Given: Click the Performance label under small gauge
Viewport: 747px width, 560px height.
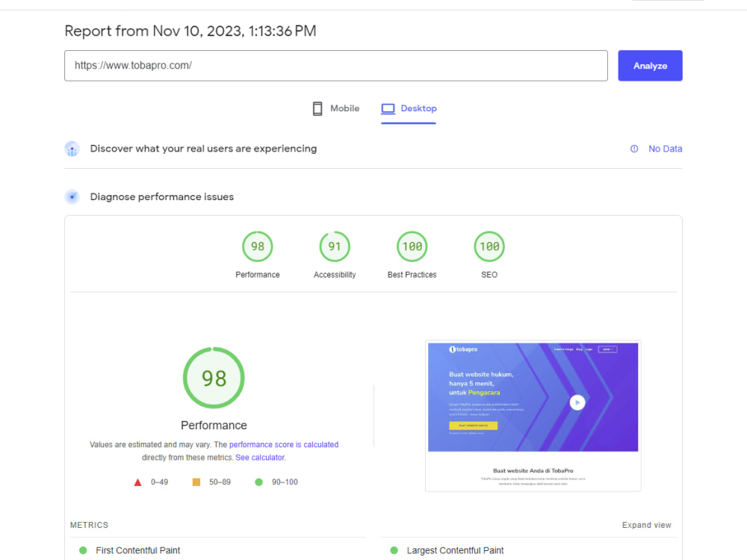Looking at the screenshot, I should [x=257, y=275].
